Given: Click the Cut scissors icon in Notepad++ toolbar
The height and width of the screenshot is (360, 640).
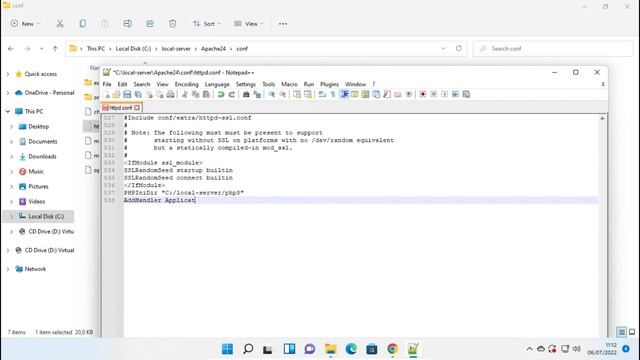Looking at the screenshot, I should pyautogui.click(x=185, y=95).
